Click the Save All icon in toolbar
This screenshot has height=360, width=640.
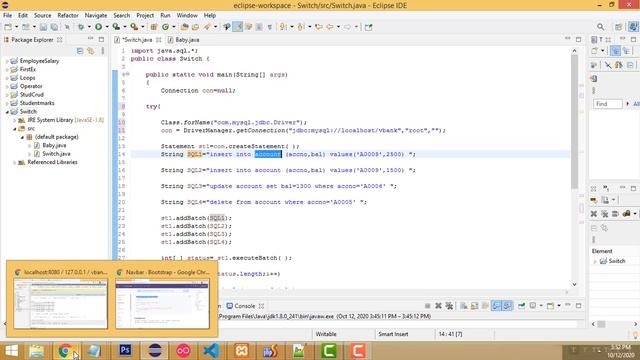pos(54,27)
